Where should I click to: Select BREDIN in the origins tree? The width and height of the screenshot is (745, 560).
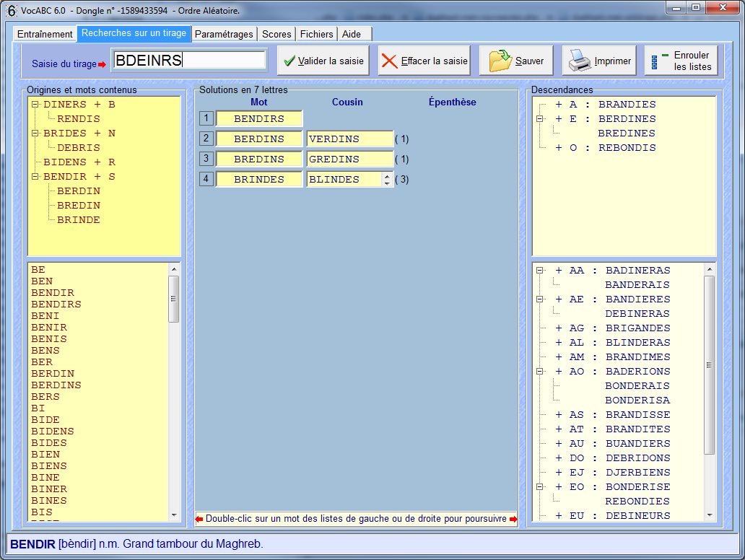point(79,206)
